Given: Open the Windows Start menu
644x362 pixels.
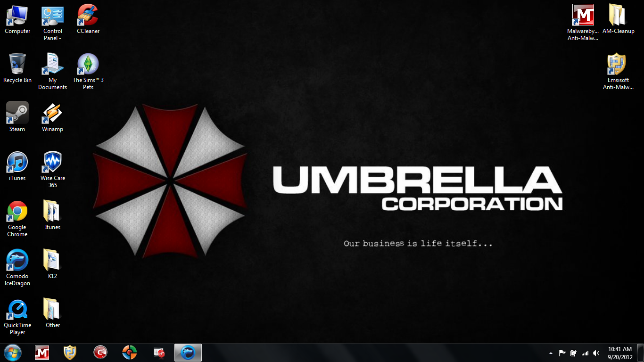Looking at the screenshot, I should (x=13, y=353).
